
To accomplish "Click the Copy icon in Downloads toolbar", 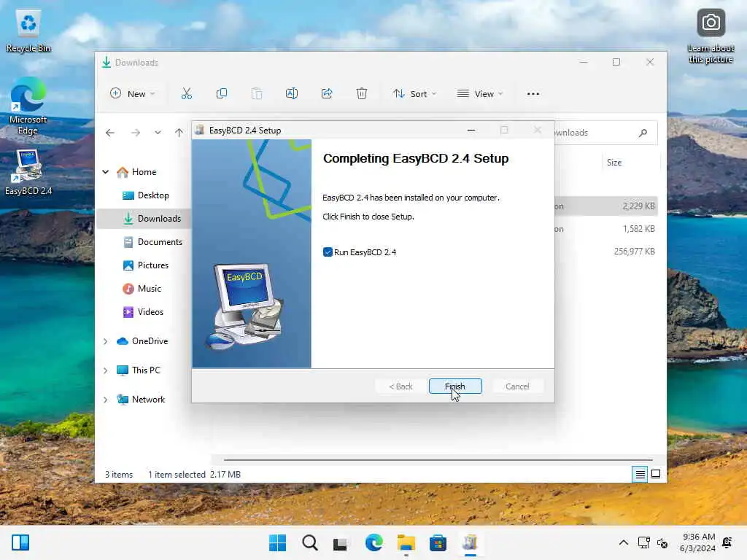I will 222,94.
